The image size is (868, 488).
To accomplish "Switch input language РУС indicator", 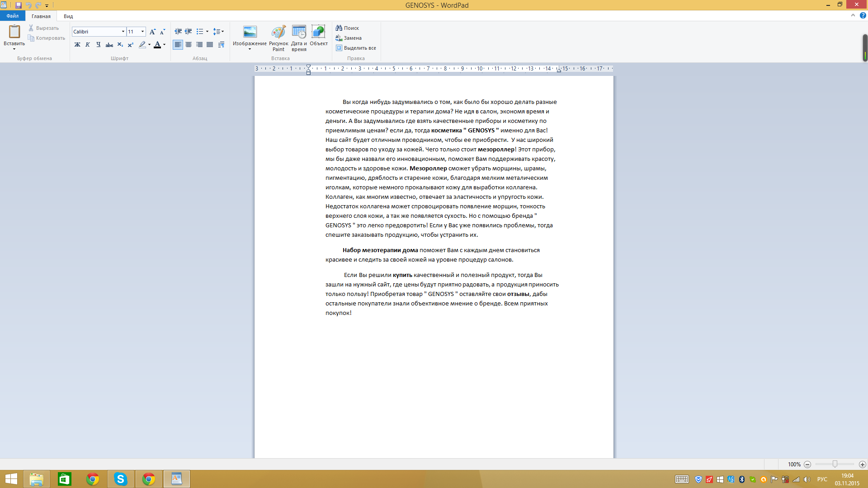I will click(822, 479).
